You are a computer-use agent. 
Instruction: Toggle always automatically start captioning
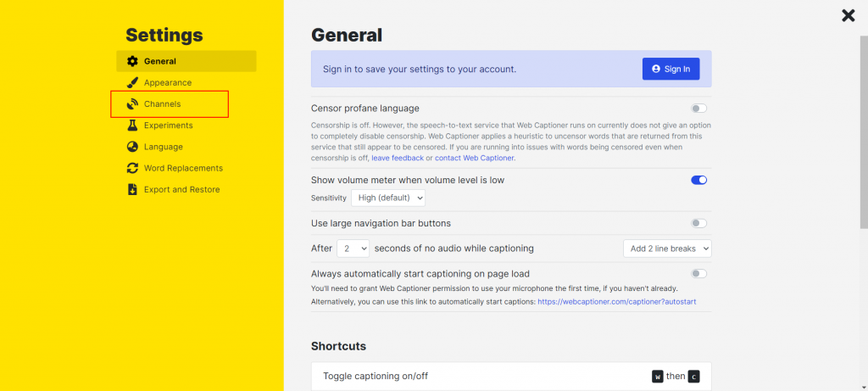[699, 273]
